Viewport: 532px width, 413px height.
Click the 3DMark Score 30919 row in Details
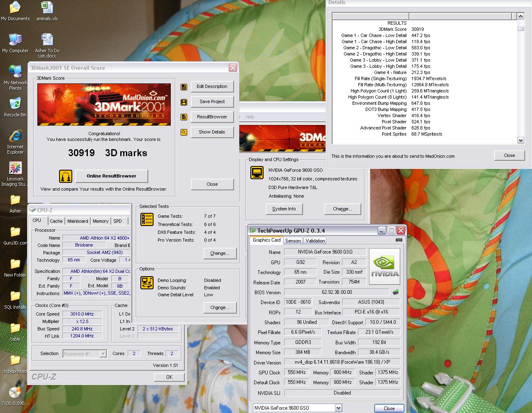tap(424, 30)
